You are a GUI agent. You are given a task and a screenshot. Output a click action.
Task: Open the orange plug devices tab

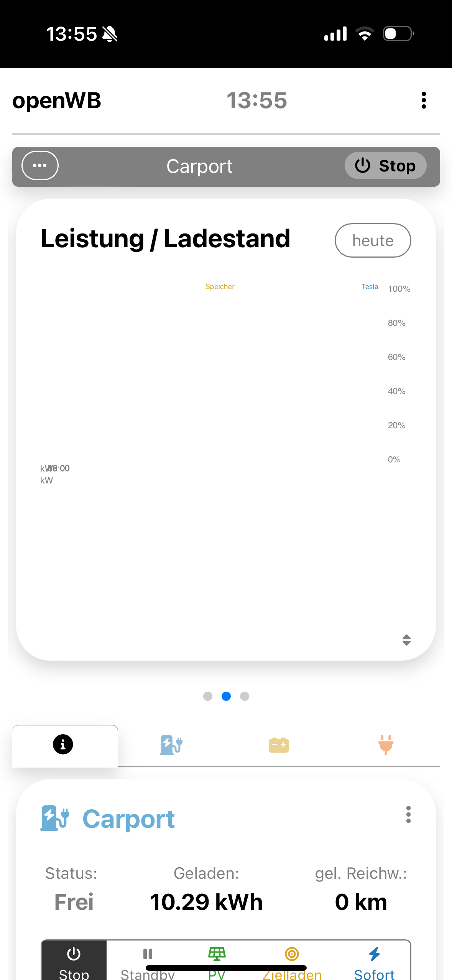point(386,745)
